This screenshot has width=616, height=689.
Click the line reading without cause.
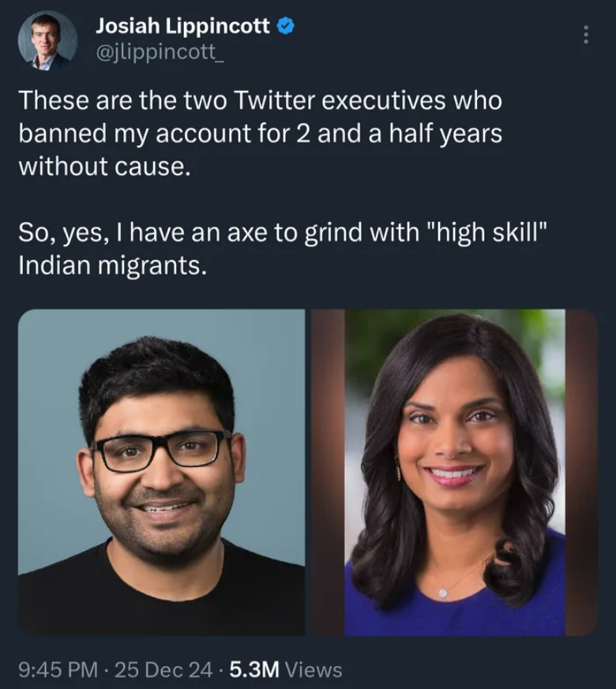coord(105,167)
